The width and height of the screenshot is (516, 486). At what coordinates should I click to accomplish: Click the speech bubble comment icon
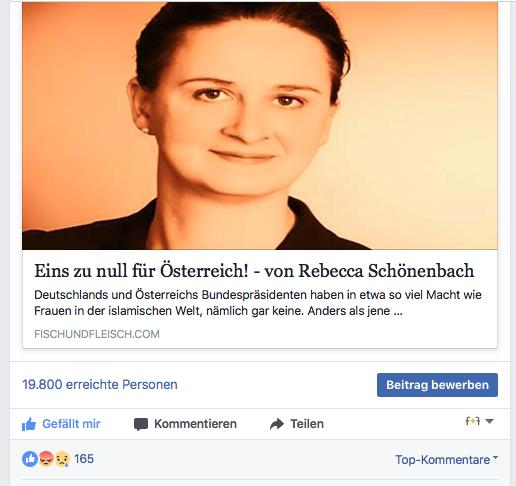[141, 424]
